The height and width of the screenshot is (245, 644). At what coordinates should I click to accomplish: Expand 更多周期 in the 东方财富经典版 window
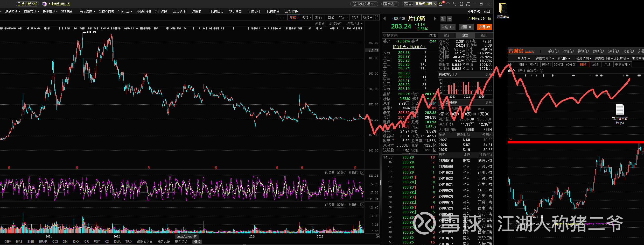click(622, 64)
